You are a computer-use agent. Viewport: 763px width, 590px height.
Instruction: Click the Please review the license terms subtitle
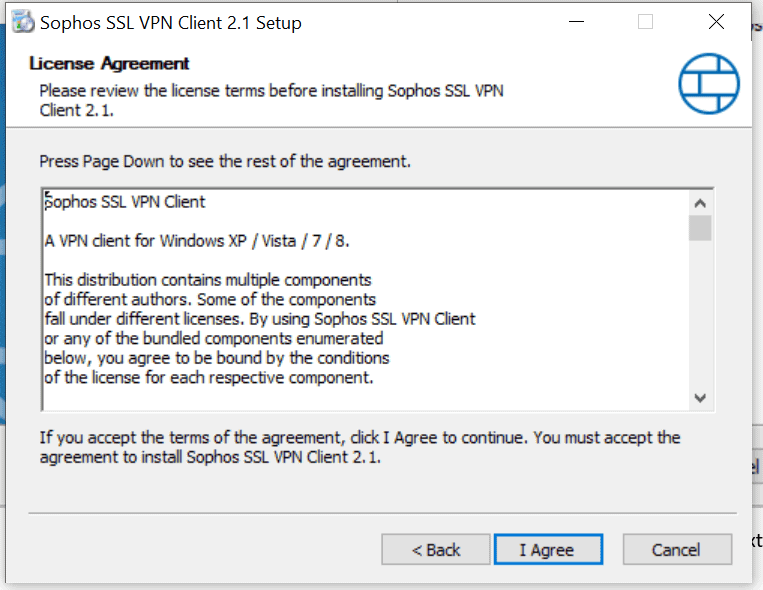click(271, 100)
